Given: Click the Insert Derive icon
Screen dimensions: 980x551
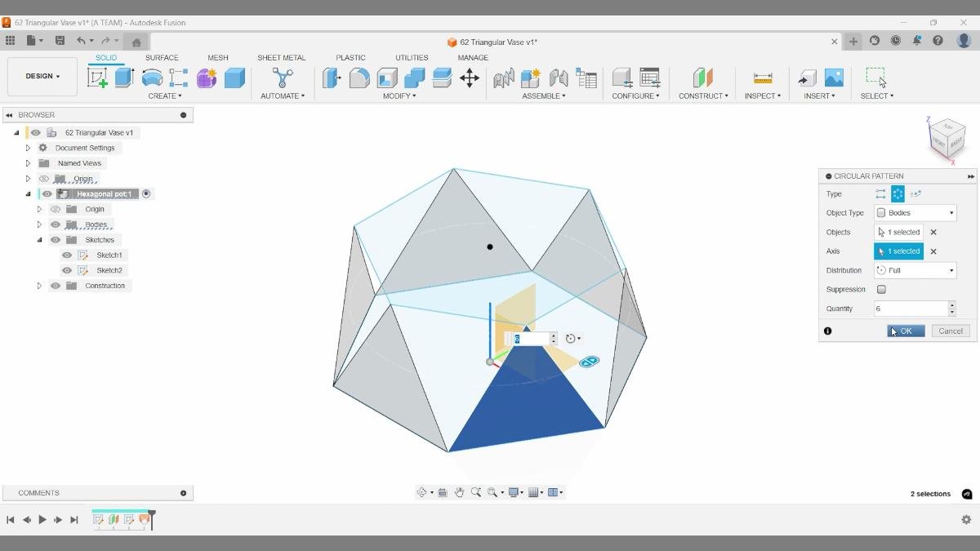Looking at the screenshot, I should (807, 78).
